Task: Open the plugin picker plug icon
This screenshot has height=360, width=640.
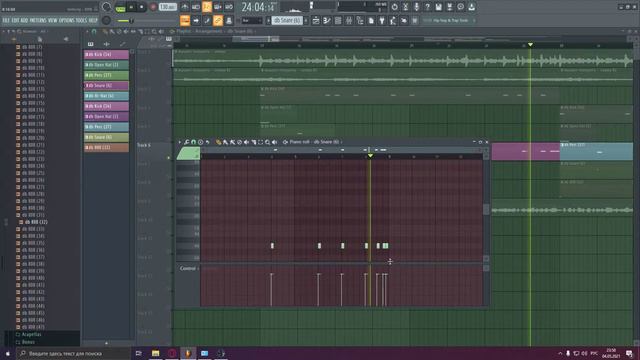Action: [382, 20]
